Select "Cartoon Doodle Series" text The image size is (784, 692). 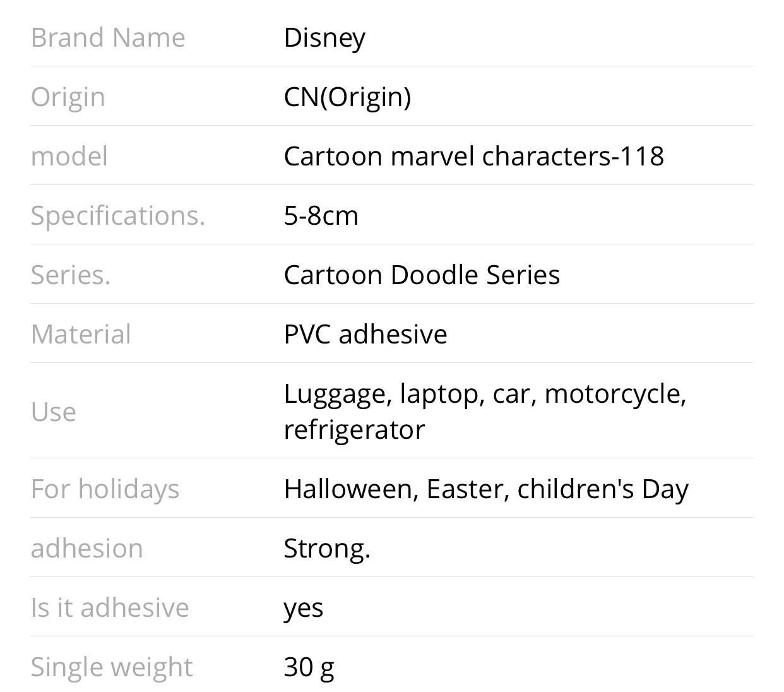pyautogui.click(x=422, y=275)
